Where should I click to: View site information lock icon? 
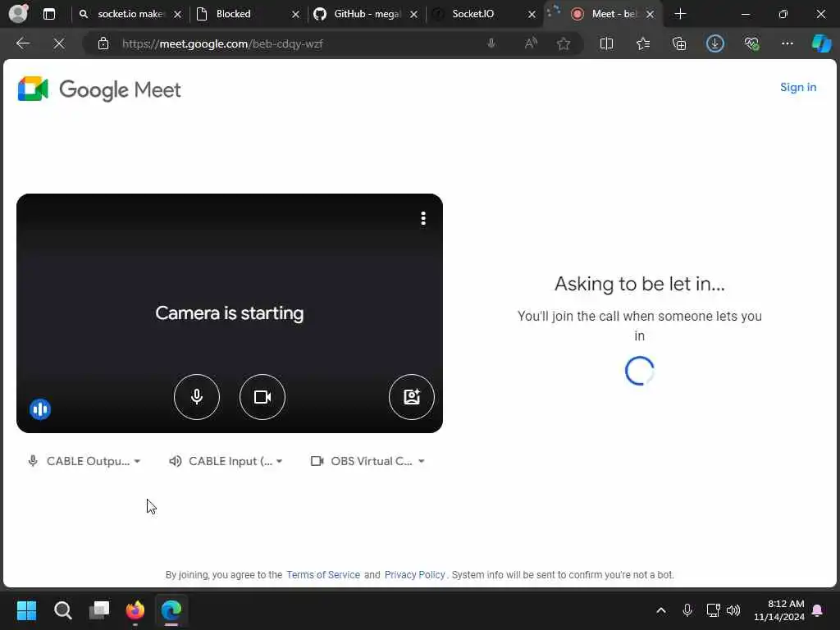tap(103, 44)
